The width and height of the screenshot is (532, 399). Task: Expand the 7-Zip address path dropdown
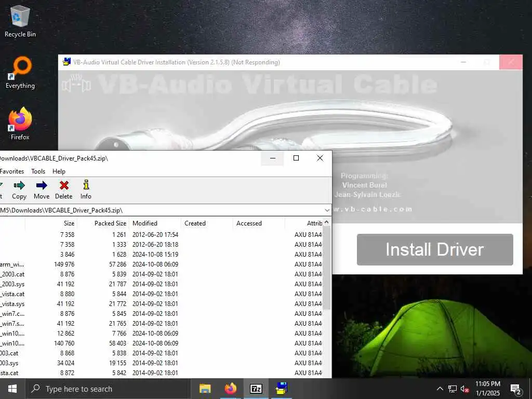327,210
